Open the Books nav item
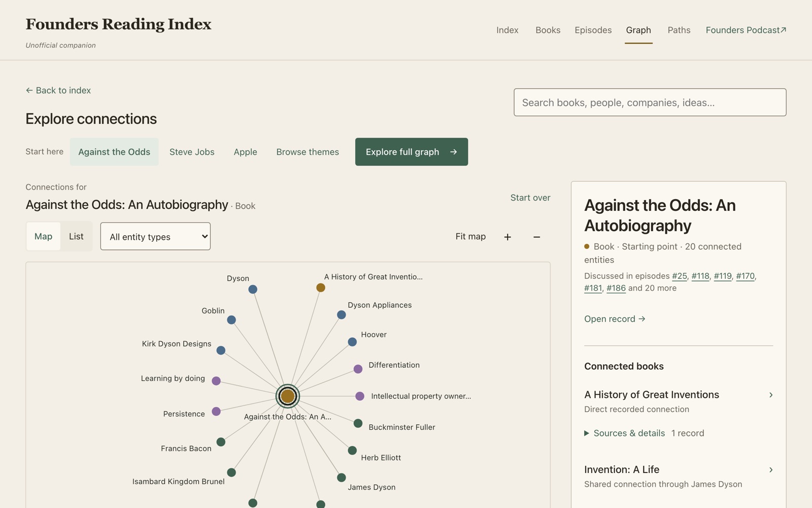Screen dimensions: 812x508 (x=548, y=30)
